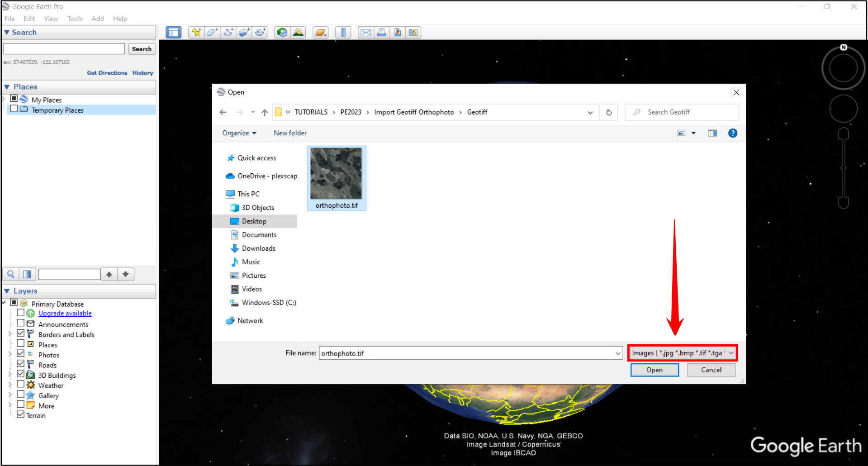Screen dimensions: 868x466
Task: View in Google Maps toolbar icon
Action: [413, 33]
